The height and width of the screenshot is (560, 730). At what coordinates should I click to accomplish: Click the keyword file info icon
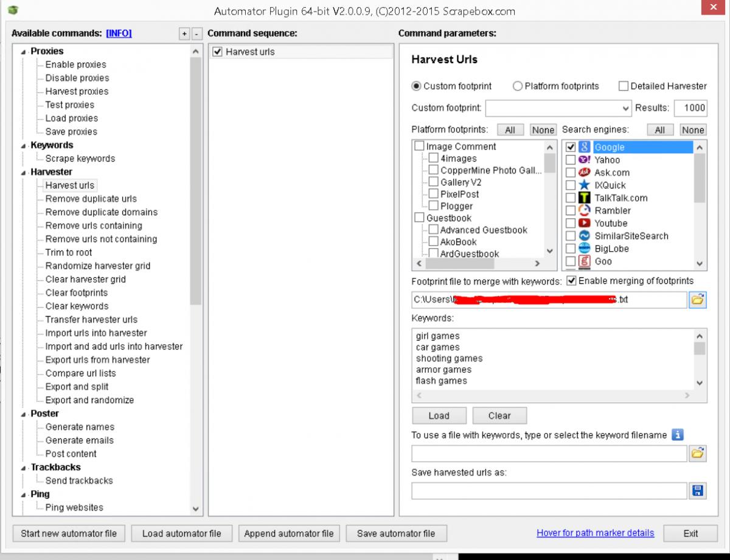click(678, 435)
